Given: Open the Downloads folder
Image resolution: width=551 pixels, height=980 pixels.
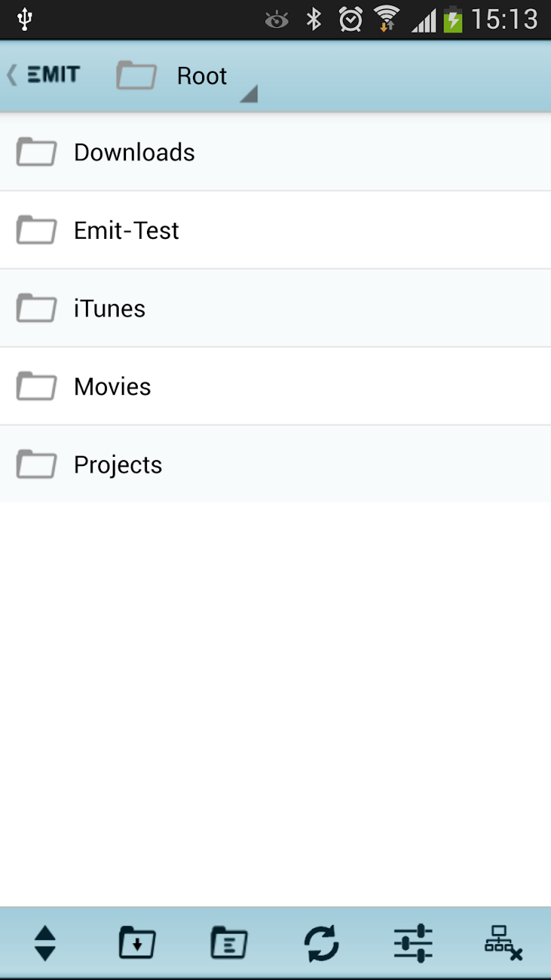Looking at the screenshot, I should click(x=134, y=152).
